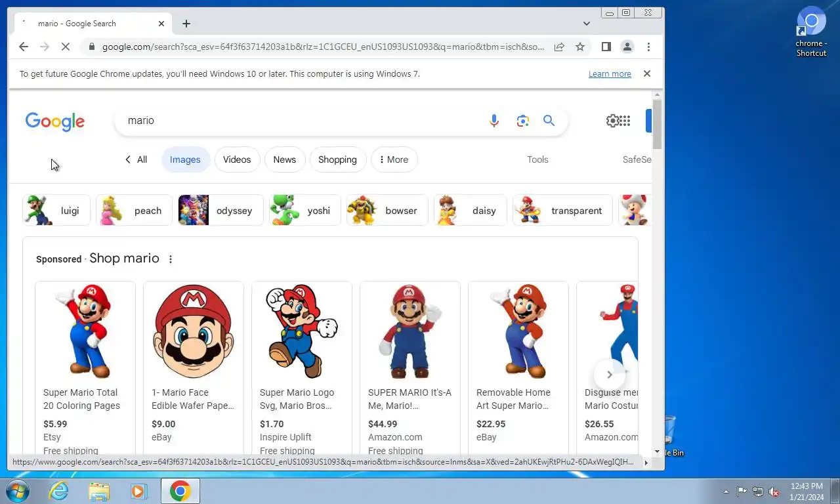Screen dimensions: 840x504
Task: Click the Inspire Uplift seller name
Action: 285,437
